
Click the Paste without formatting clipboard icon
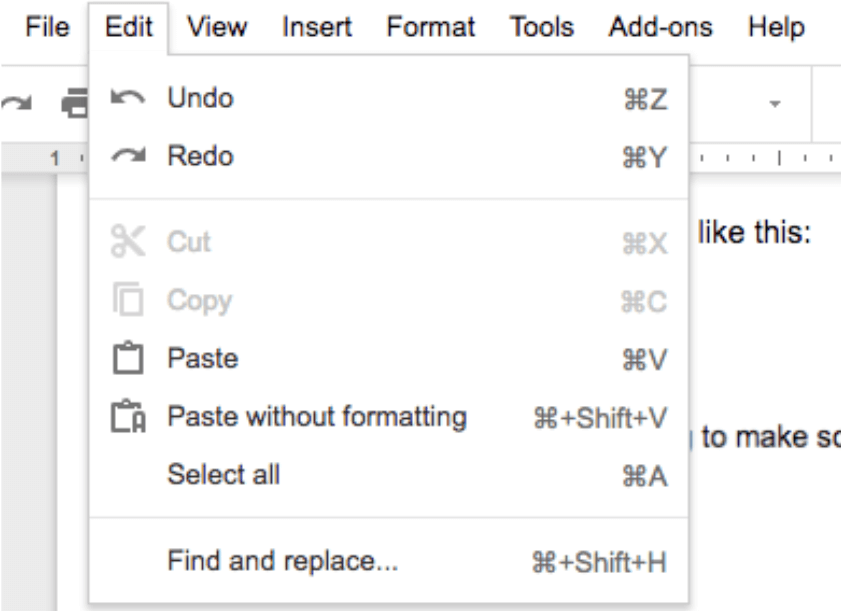pos(128,416)
